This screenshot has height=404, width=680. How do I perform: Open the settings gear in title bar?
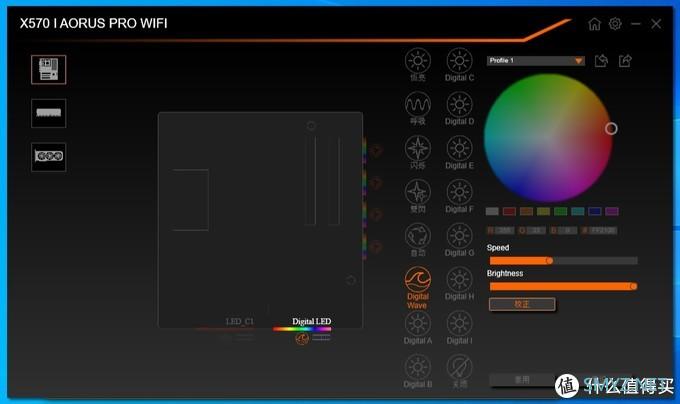(615, 23)
